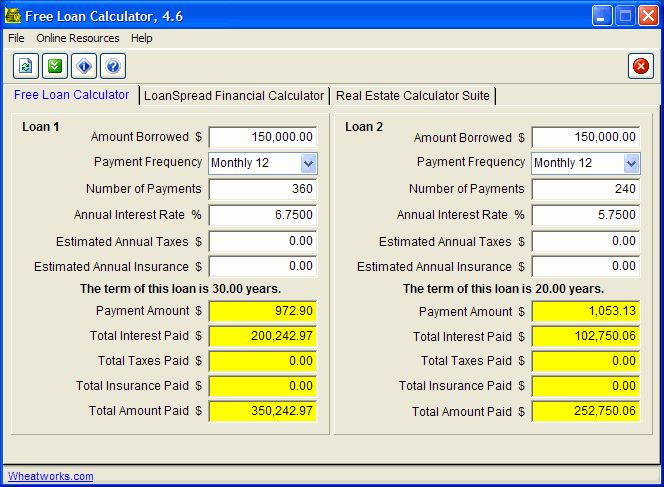Click Loan 2 Amount Borrowed field
This screenshot has width=664, height=487.
pos(586,137)
